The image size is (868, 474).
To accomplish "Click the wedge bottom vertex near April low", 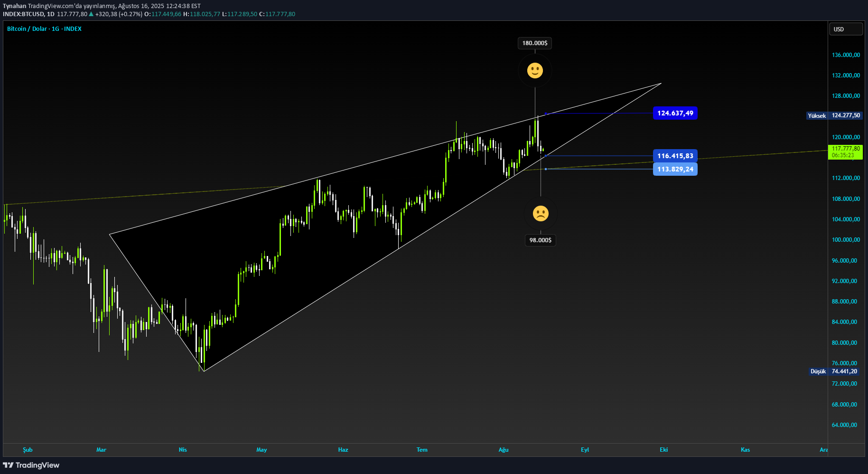I will click(204, 371).
